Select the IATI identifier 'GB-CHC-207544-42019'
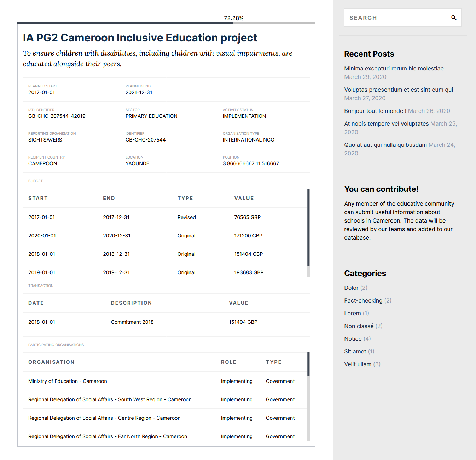476x460 pixels. pyautogui.click(x=57, y=116)
